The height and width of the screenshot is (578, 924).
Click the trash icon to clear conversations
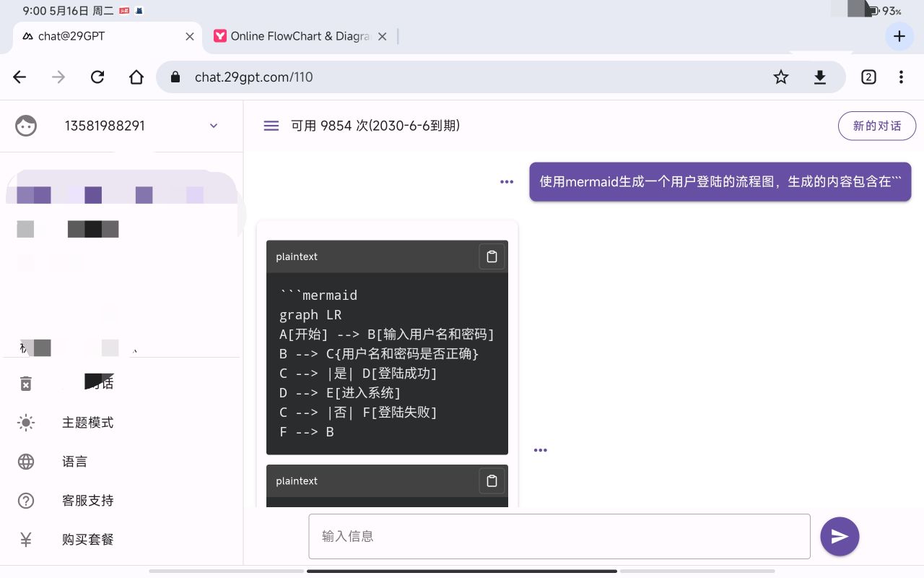click(26, 384)
